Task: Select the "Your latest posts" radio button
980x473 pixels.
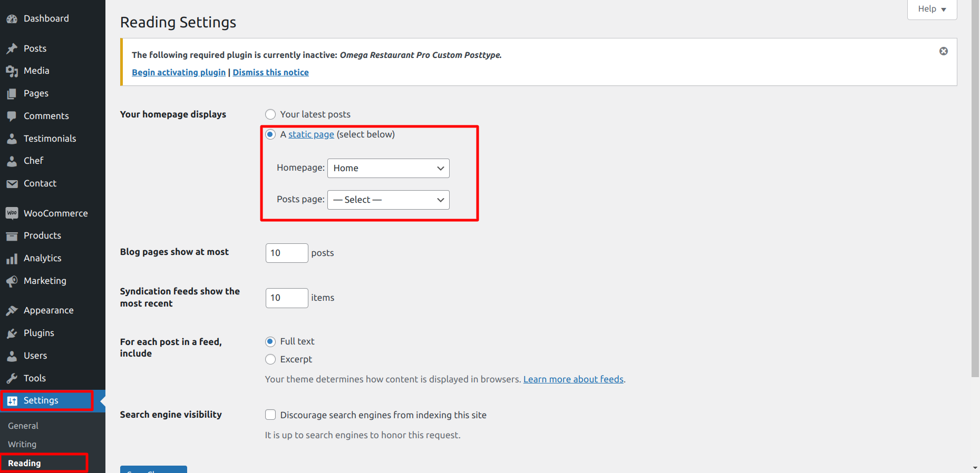Action: pos(270,114)
